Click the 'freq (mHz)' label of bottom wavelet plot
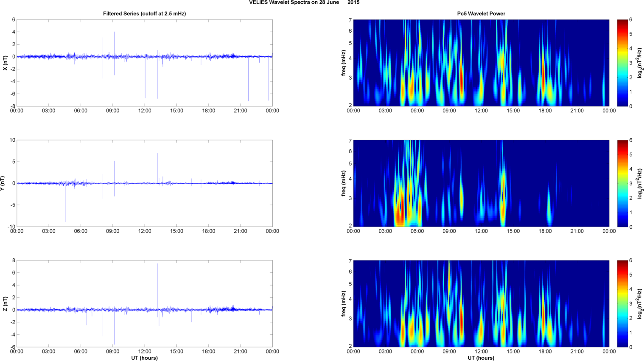 (x=344, y=304)
